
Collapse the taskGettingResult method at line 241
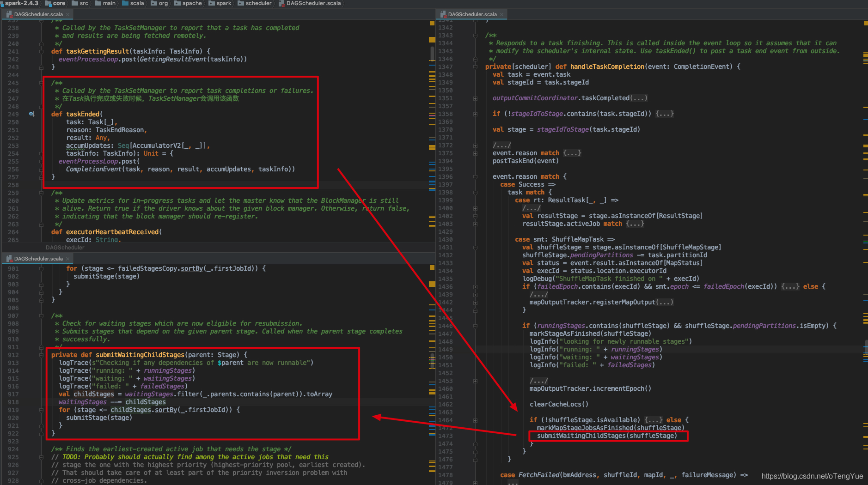tap(41, 51)
